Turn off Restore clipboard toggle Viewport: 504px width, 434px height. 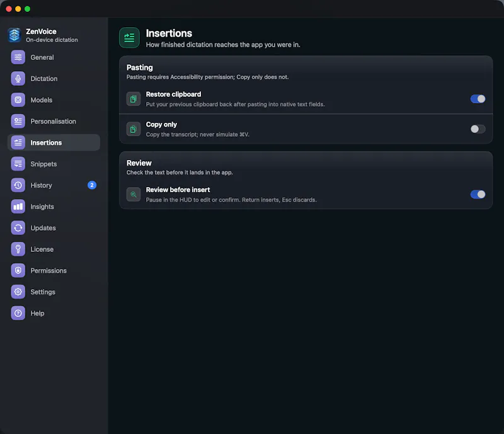[x=478, y=99]
